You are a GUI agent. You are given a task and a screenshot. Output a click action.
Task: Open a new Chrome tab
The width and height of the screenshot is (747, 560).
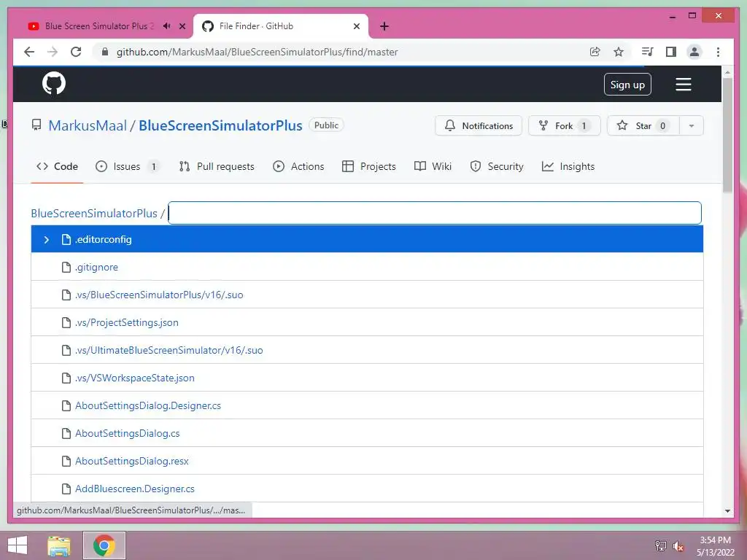click(384, 26)
